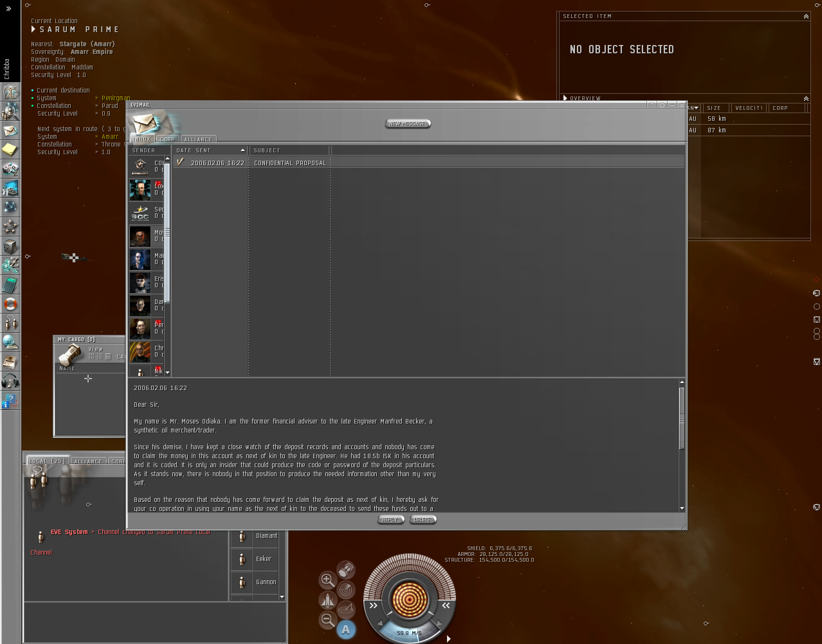
Task: Open People & Places sidebar icon
Action: (x=10, y=111)
